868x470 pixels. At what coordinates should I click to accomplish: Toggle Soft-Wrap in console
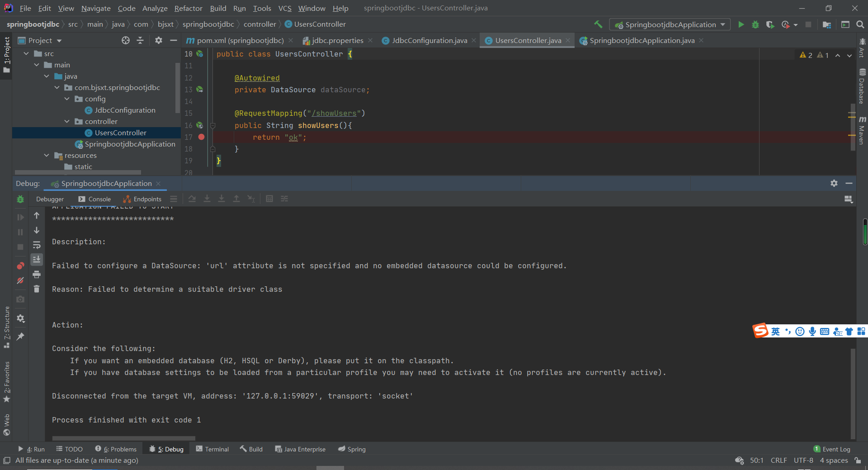[x=37, y=245]
